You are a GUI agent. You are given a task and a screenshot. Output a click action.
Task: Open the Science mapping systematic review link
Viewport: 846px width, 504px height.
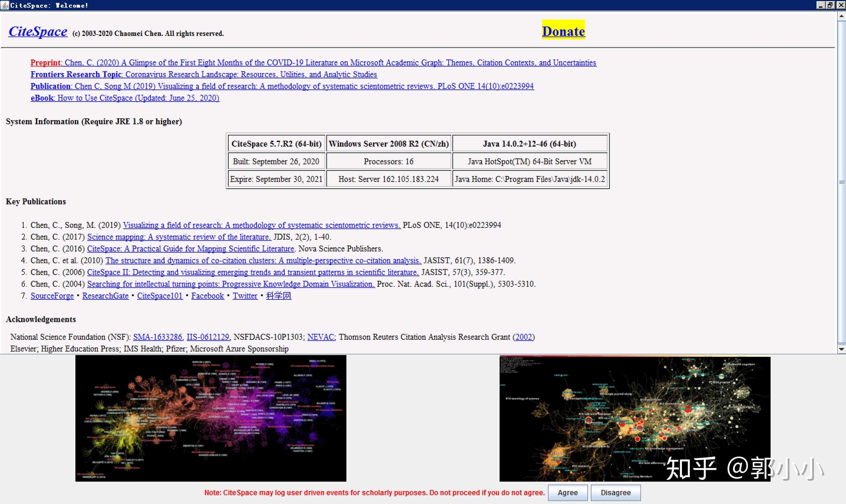(179, 237)
